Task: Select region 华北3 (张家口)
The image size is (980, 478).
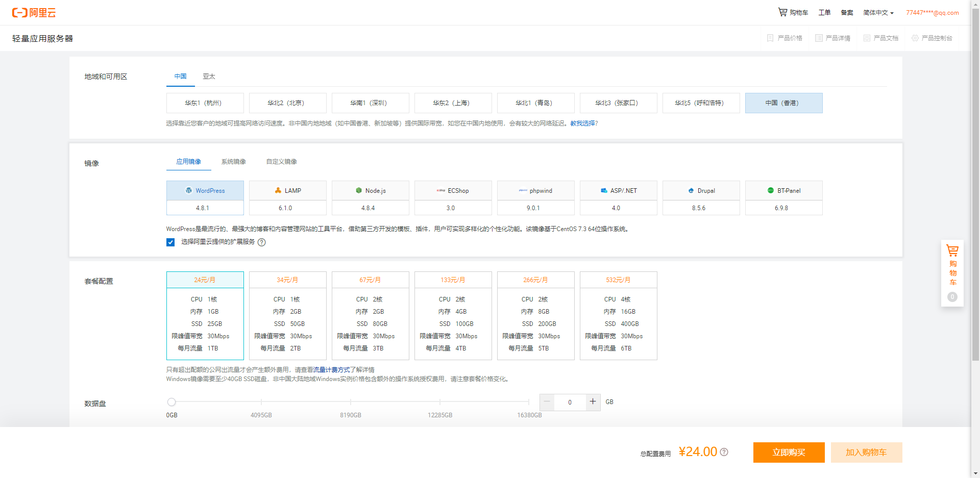Action: [619, 103]
